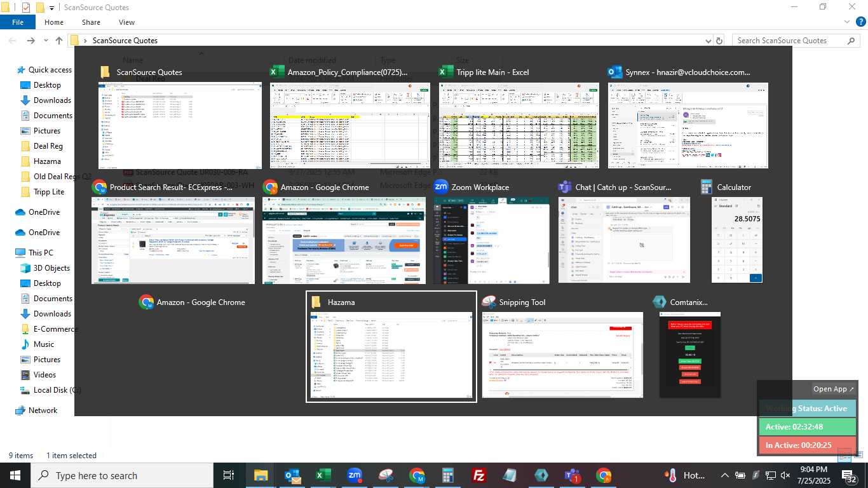Open the Windows Start menu
868x488 pixels.
(15, 475)
